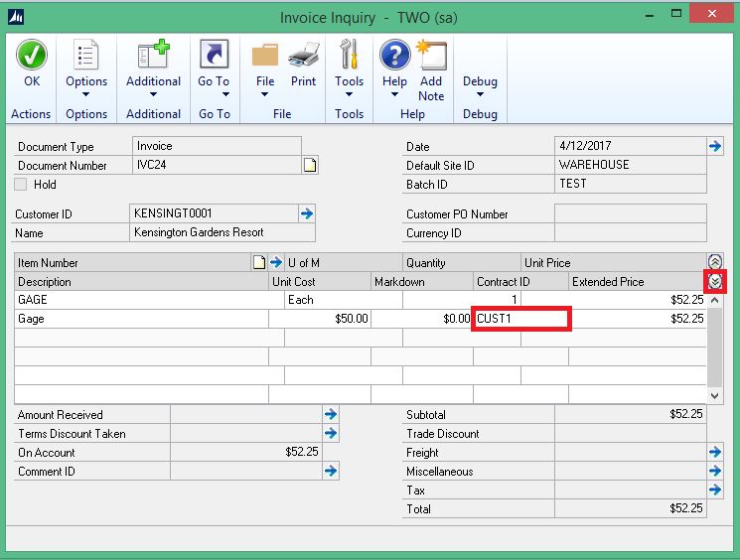Click the Markdown value $0.00
The image size is (740, 560).
[422, 319]
